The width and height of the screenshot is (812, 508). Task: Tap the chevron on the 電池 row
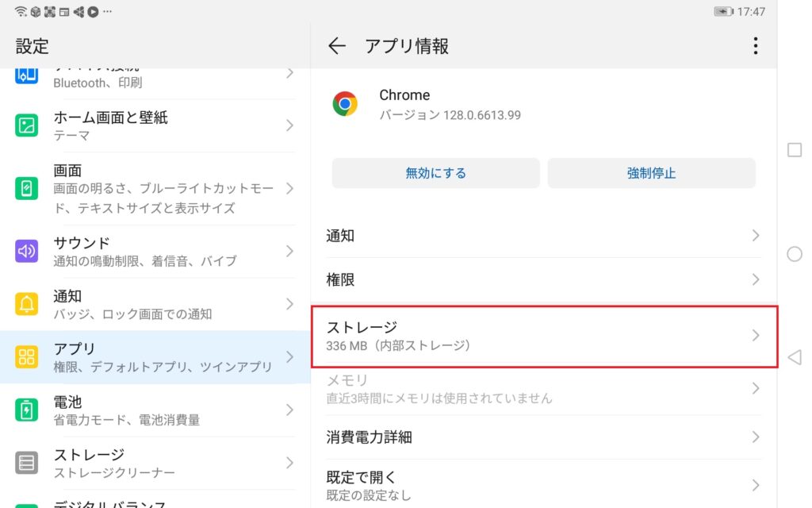[289, 410]
